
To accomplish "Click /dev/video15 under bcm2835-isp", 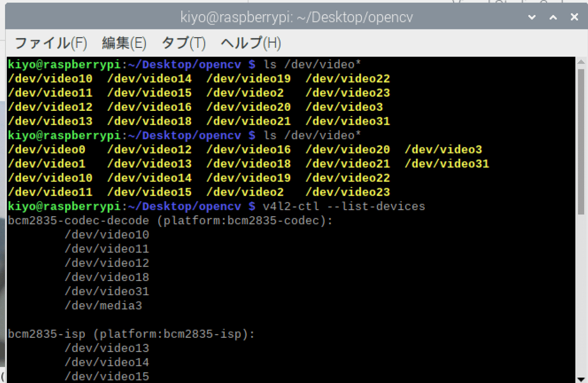I will (x=107, y=377).
